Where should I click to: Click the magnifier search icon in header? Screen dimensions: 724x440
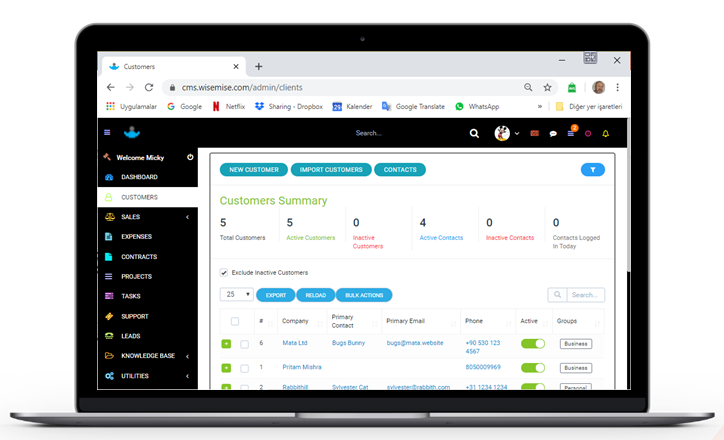[475, 133]
